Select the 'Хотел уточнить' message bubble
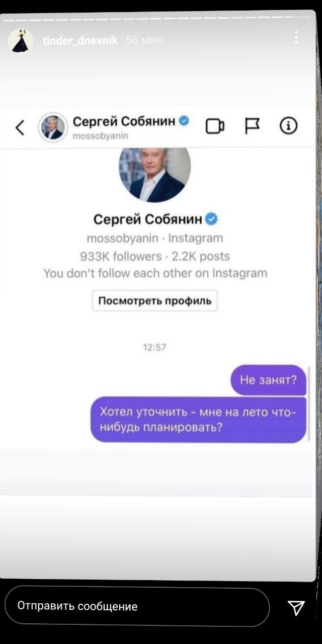 coord(199,420)
